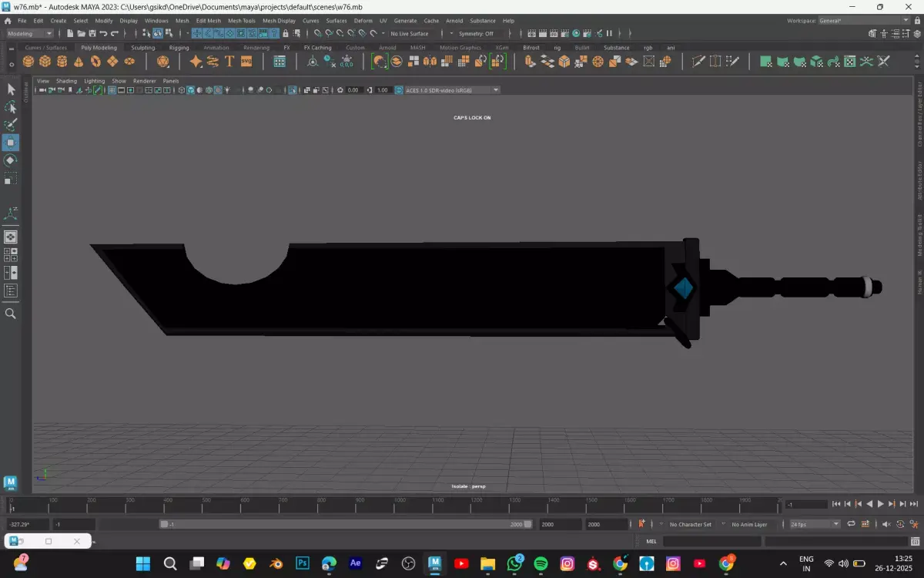Open the Multi-Cut tool from shelf

point(698,62)
